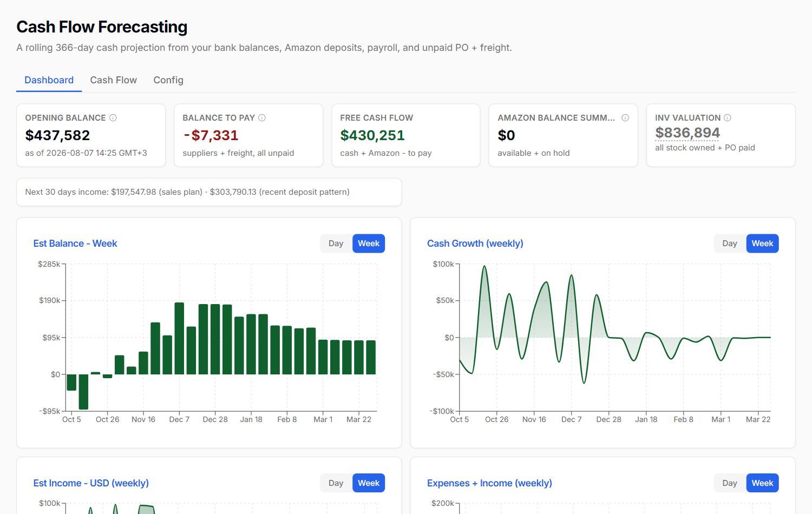Screen dimensions: 812x514
Task: Go to the Config tab
Action: coord(168,80)
